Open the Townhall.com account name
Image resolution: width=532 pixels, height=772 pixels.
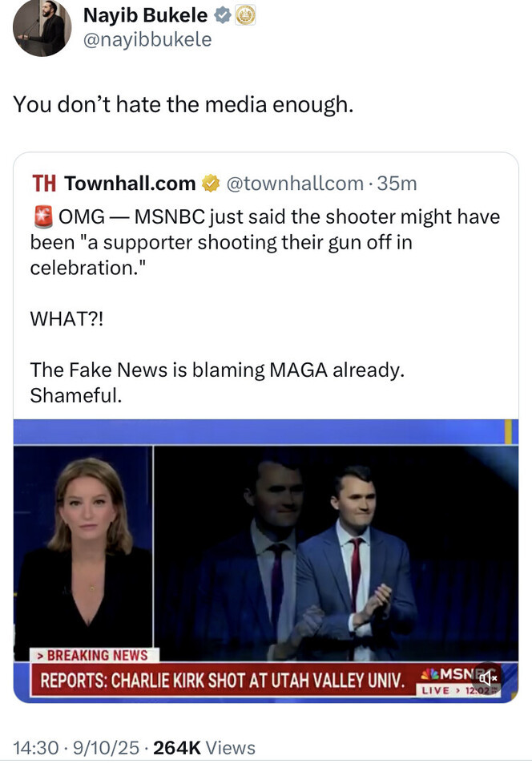pos(130,184)
